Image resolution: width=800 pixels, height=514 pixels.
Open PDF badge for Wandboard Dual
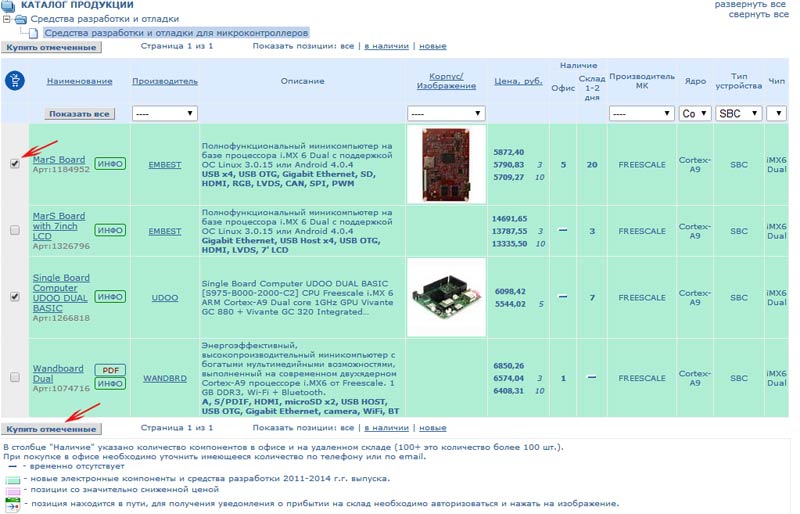tap(110, 370)
